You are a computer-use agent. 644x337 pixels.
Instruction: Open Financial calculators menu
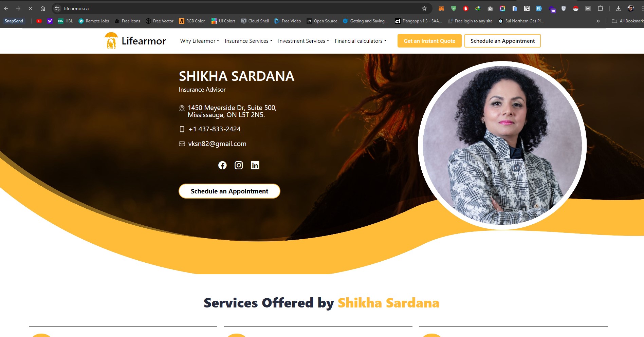pos(361,41)
